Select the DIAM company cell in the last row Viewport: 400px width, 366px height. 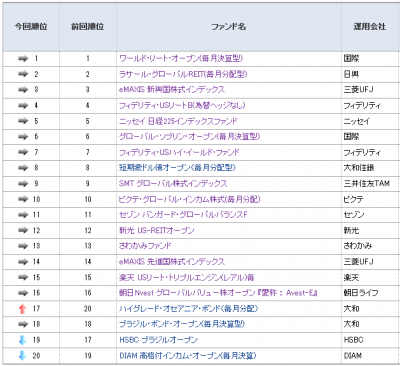coord(370,356)
